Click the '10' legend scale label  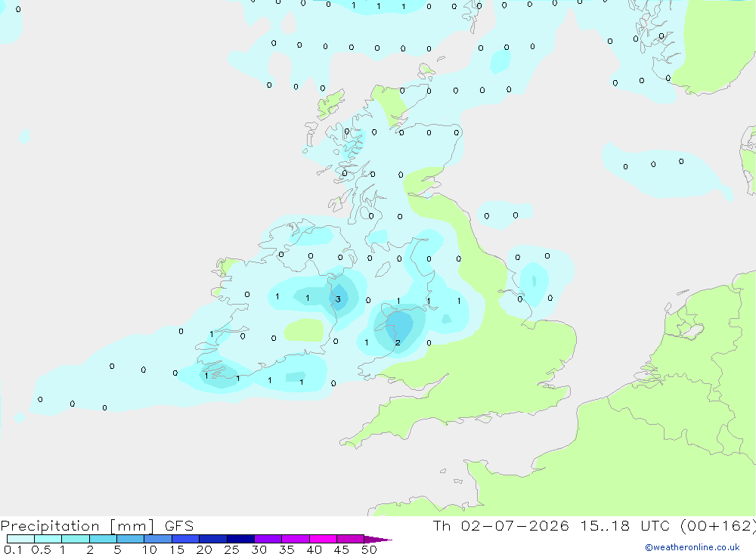point(150,549)
